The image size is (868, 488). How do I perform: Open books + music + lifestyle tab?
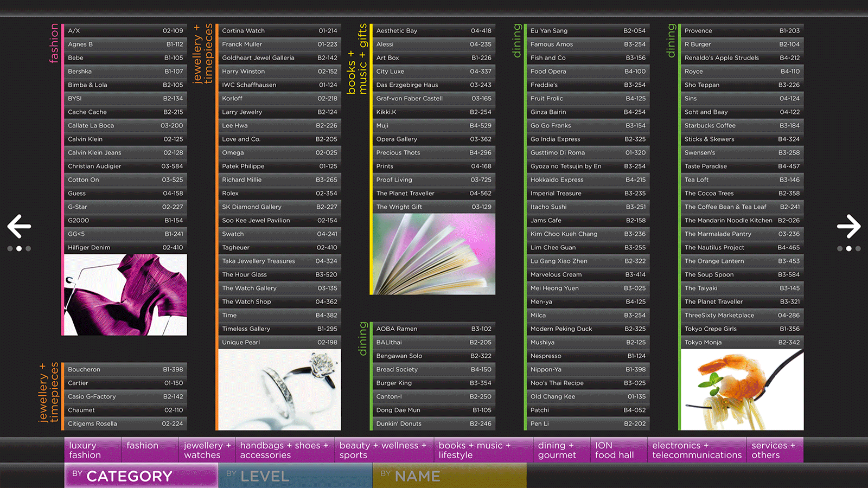tap(483, 450)
